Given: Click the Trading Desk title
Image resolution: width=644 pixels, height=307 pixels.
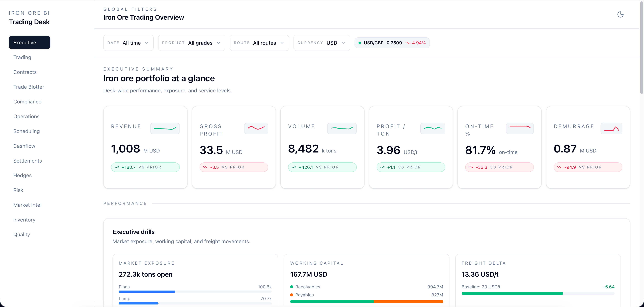Looking at the screenshot, I should [29, 22].
